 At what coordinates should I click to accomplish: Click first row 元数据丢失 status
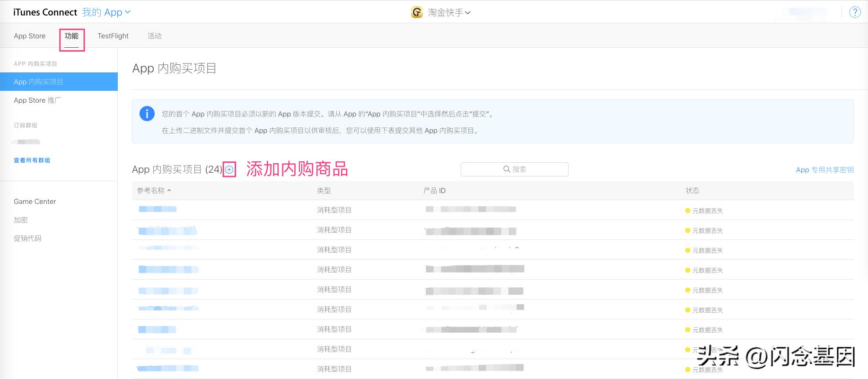click(704, 211)
